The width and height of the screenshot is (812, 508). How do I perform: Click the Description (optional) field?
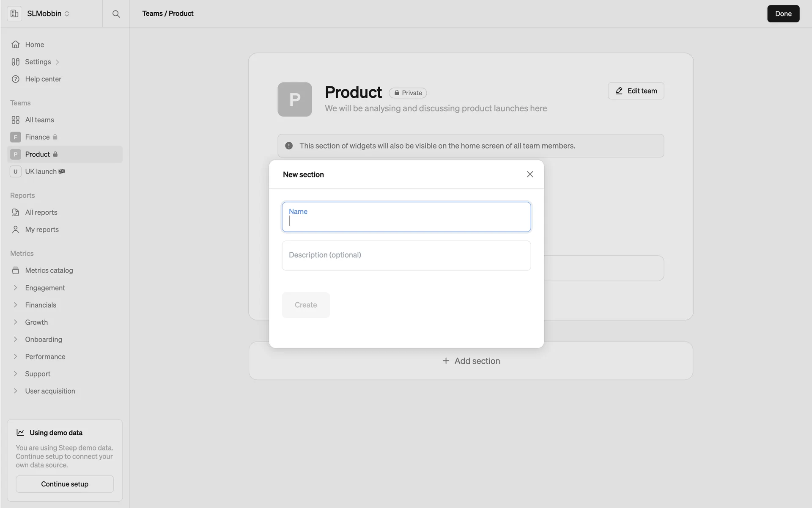pos(406,256)
